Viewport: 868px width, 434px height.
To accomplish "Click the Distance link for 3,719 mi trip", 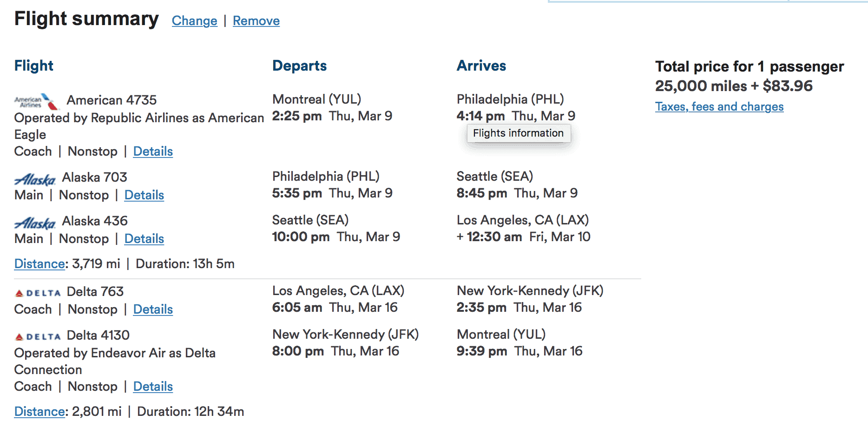I will pos(39,264).
